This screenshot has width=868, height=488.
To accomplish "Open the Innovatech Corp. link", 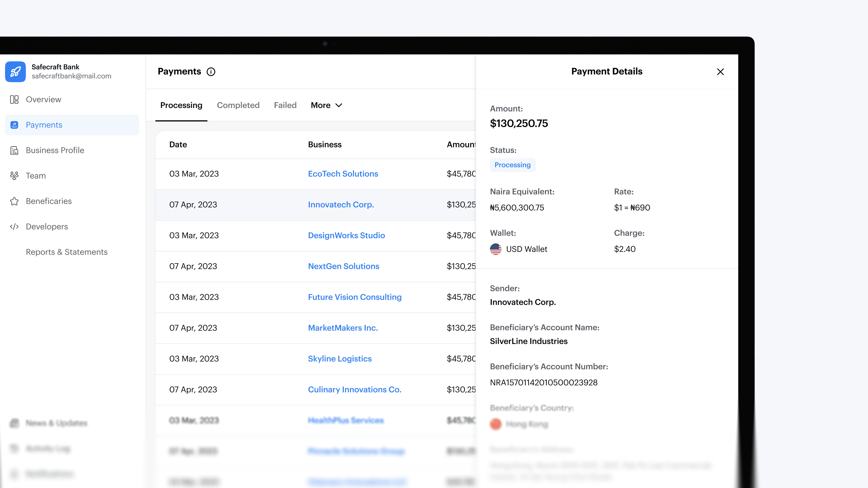I will click(x=341, y=205).
